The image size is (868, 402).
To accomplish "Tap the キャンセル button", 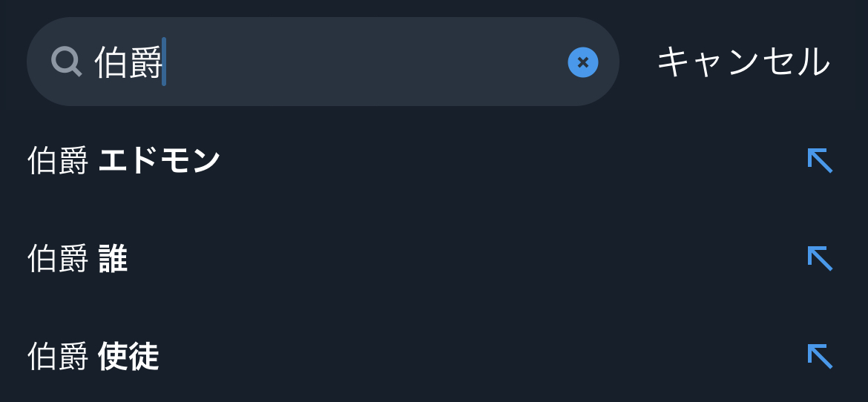I will pyautogui.click(x=743, y=62).
